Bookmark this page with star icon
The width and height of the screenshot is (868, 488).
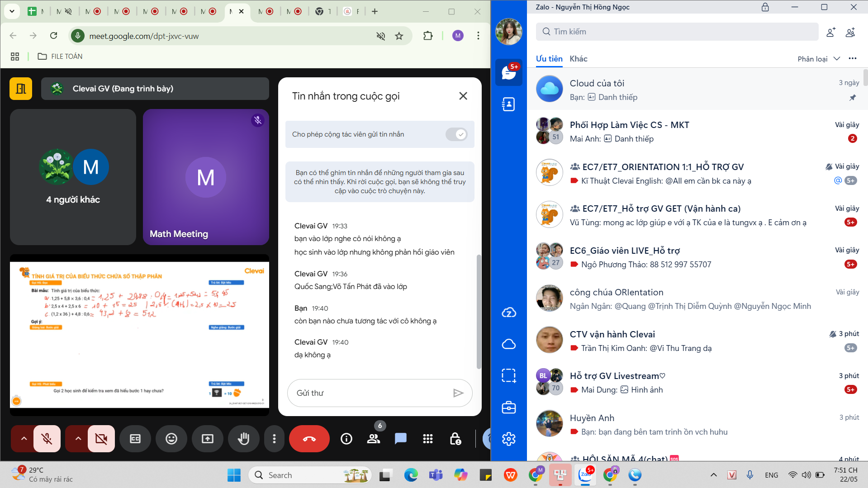[x=399, y=36]
